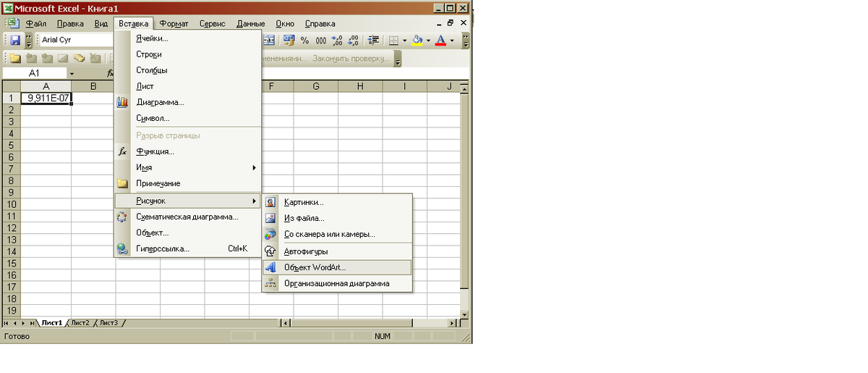The width and height of the screenshot is (868, 373).
Task: Click the fx Insert Function button
Action: [110, 73]
